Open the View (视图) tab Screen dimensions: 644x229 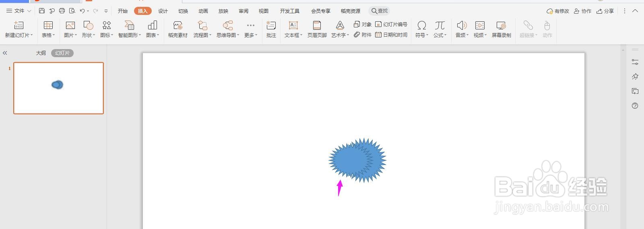tap(264, 11)
